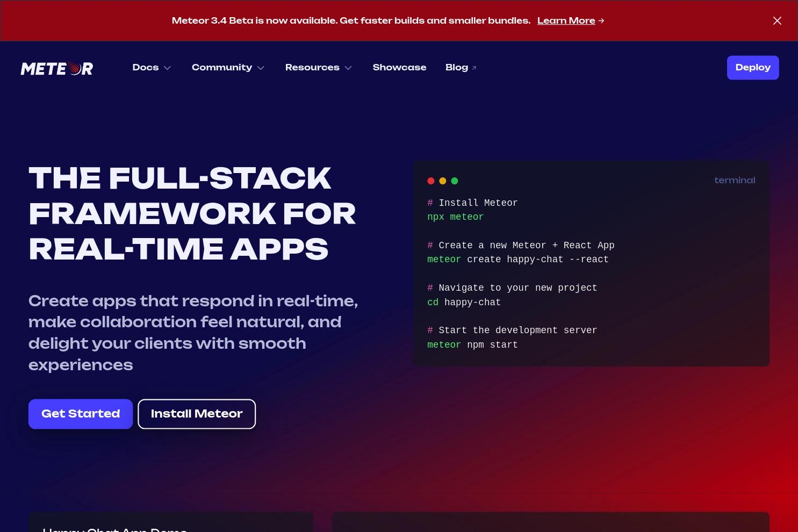The image size is (798, 532).
Task: Click the yellow dot in terminal window
Action: [x=443, y=181]
